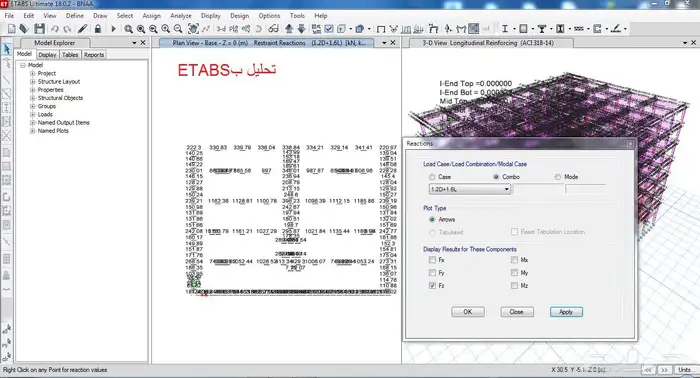Expand the Structural Objects node
This screenshot has width=700, height=378.
[32, 98]
